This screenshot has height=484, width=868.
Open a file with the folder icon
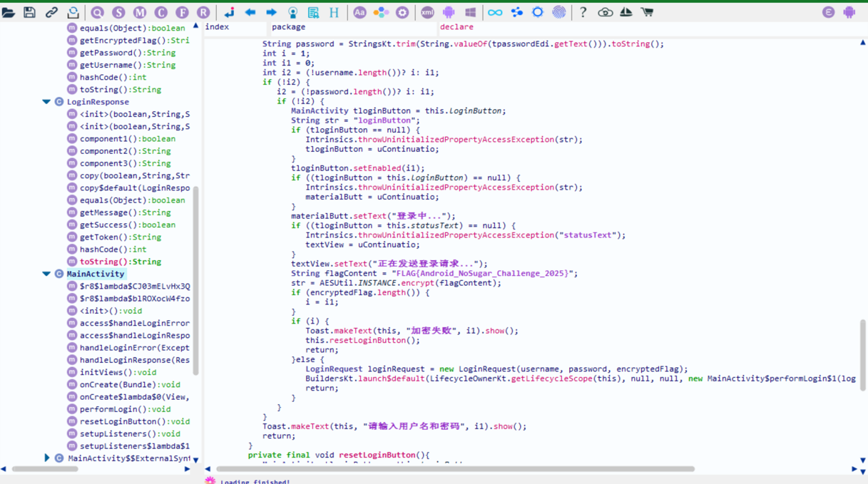point(9,12)
